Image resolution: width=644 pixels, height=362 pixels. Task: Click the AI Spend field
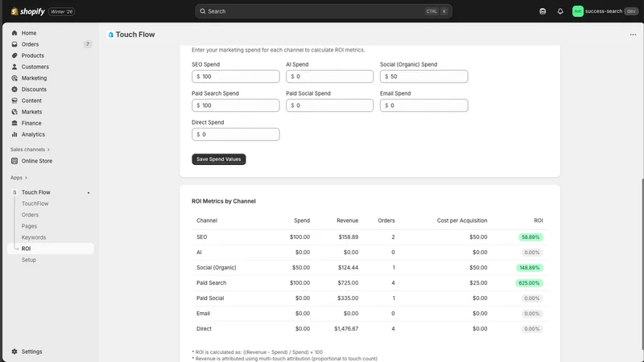329,76
